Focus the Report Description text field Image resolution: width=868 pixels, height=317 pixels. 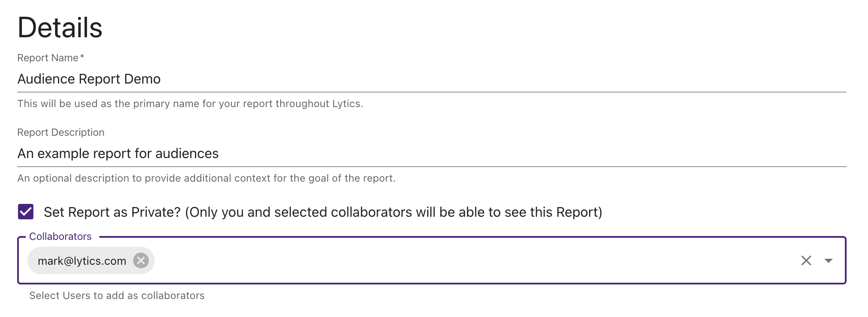tap(432, 154)
